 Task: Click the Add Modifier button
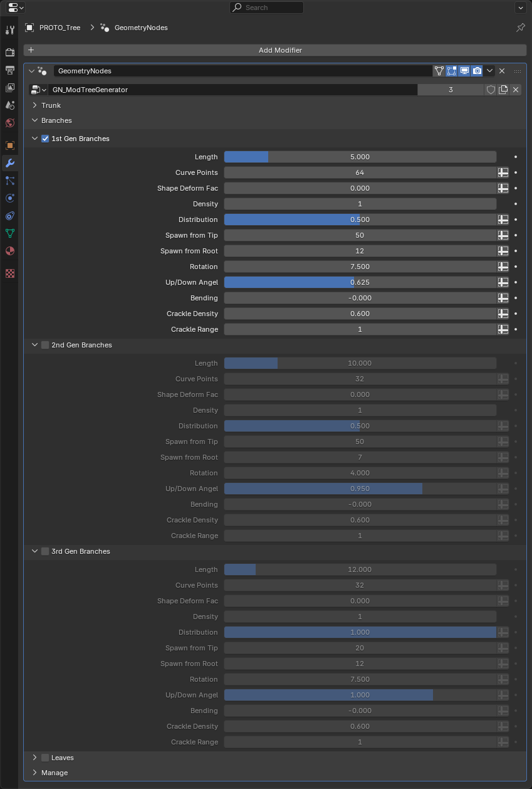click(275, 50)
